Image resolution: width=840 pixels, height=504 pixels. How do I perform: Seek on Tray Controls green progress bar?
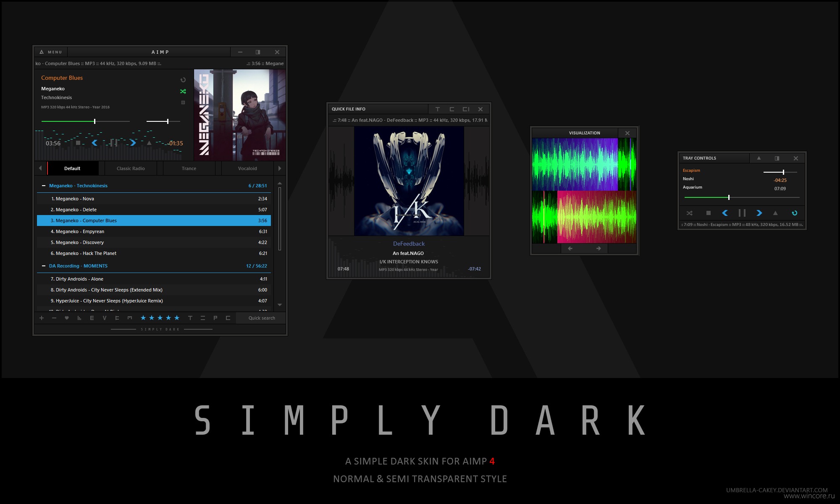click(x=742, y=197)
